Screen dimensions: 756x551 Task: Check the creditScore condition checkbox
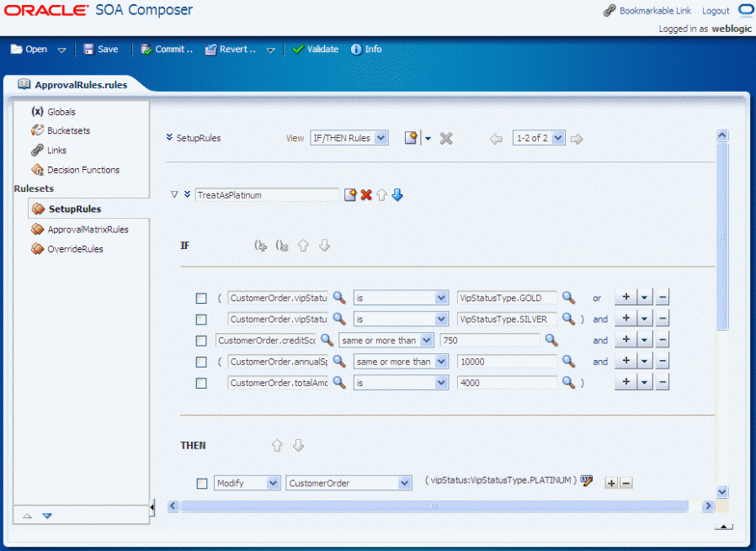tap(201, 341)
